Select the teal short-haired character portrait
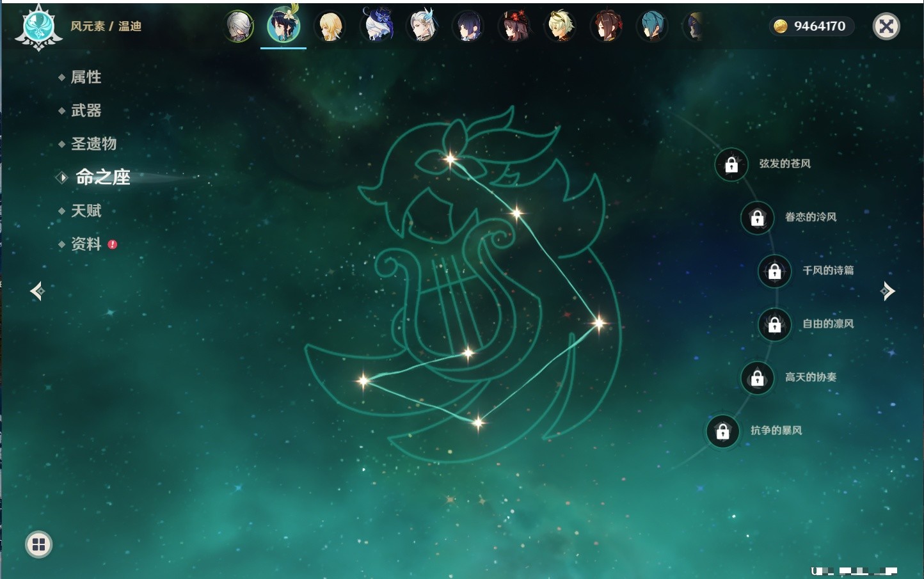 click(652, 27)
